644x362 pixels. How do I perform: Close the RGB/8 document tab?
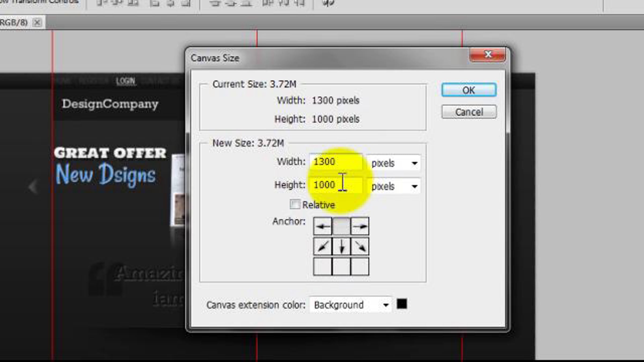37,23
